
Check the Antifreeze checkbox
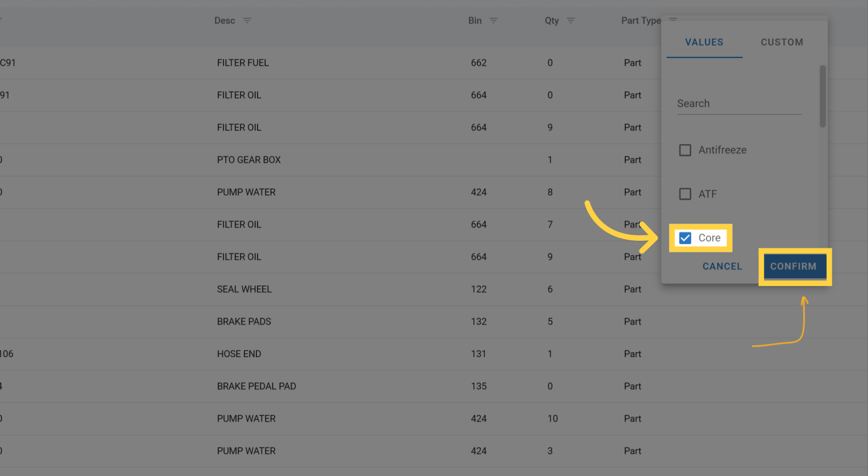(x=685, y=150)
